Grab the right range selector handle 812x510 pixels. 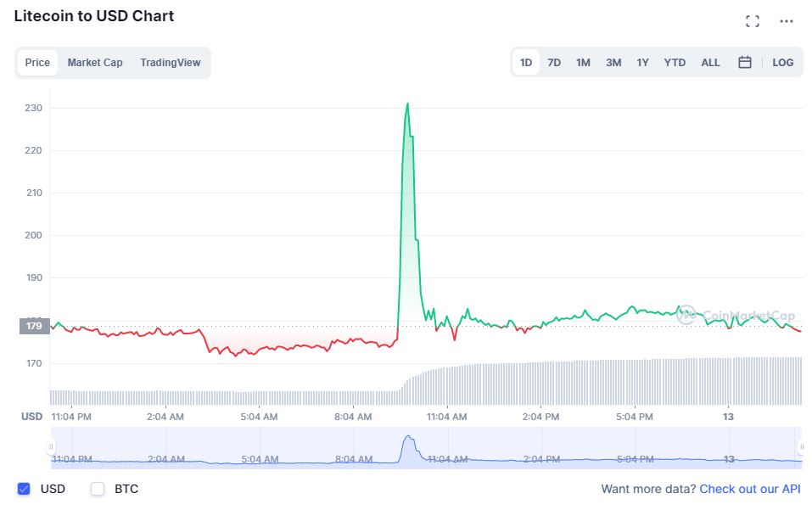[801, 447]
